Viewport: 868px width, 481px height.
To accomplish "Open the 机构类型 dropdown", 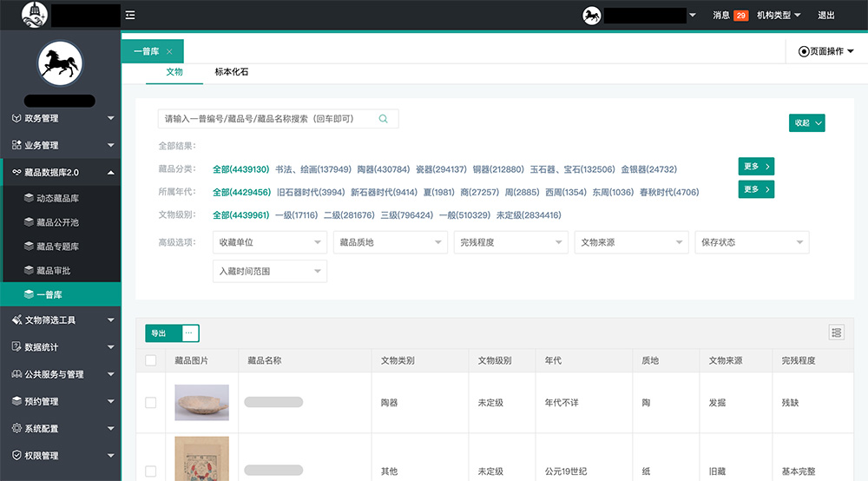I will click(779, 16).
